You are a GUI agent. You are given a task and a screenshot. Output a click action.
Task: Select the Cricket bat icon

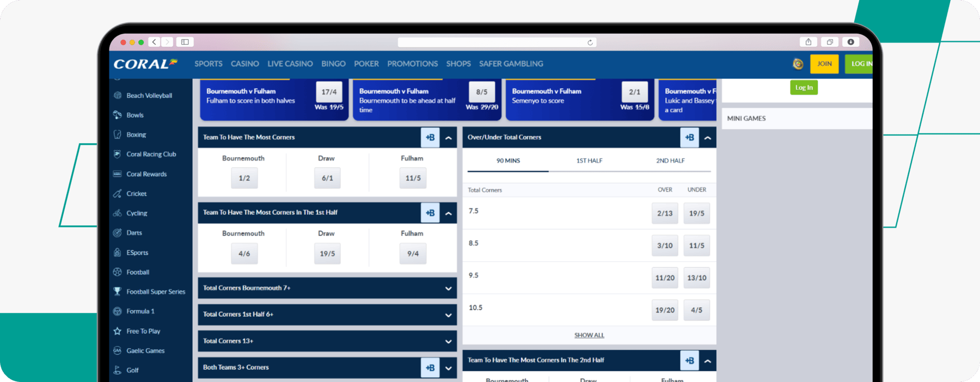(x=117, y=193)
